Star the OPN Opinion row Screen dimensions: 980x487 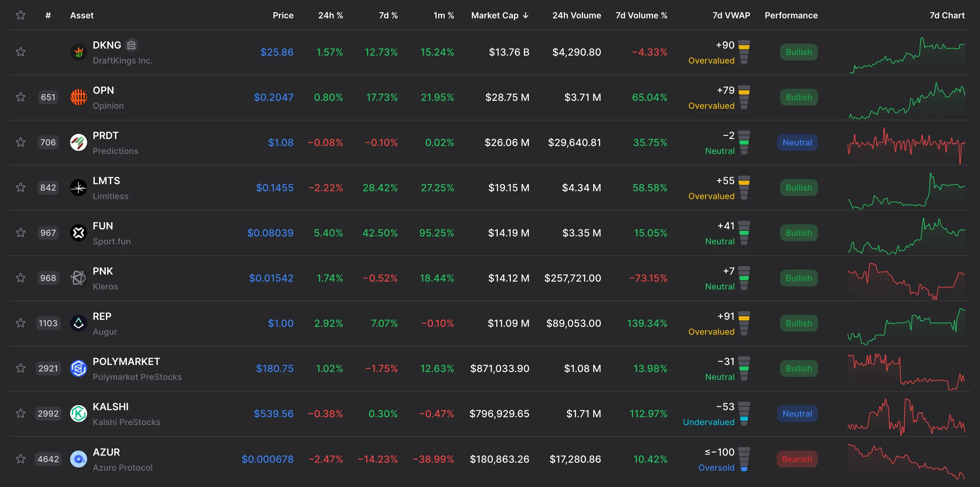point(21,97)
